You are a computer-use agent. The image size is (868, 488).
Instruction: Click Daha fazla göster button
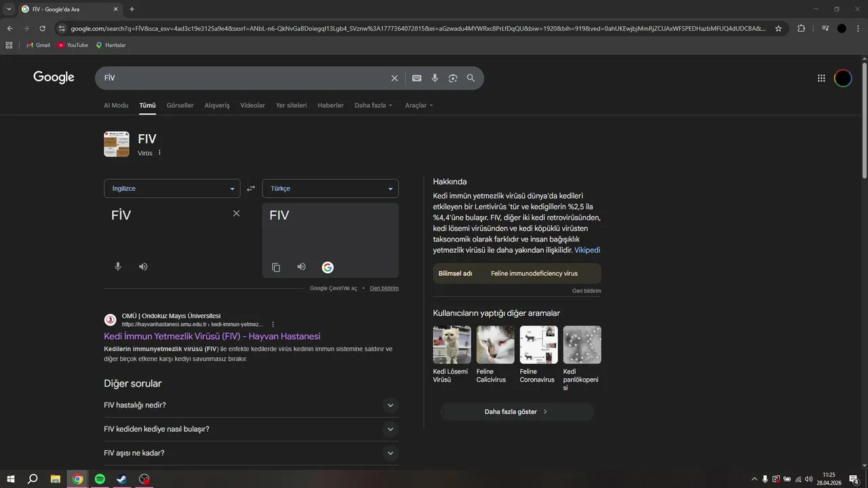(x=517, y=411)
